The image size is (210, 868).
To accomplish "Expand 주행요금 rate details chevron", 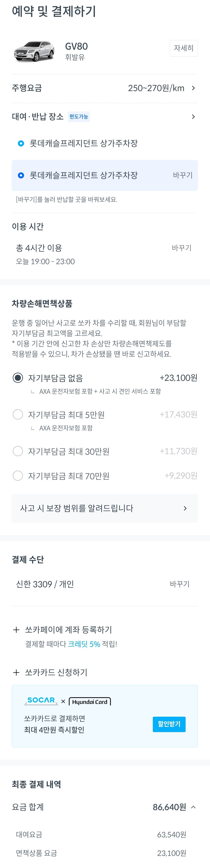I will pyautogui.click(x=193, y=88).
